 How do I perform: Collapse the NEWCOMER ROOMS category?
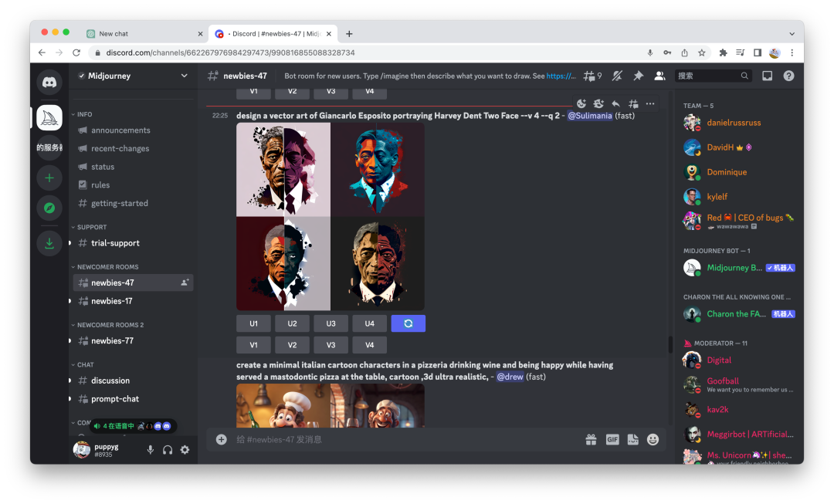(x=107, y=267)
